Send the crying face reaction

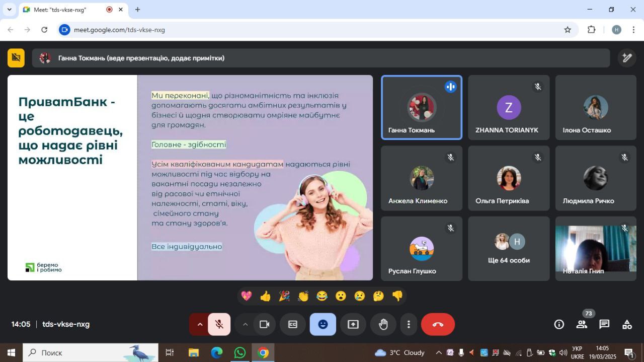359,296
